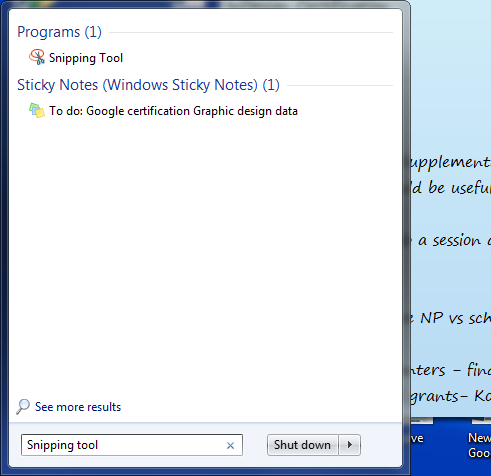Select the Programs (1) group header
The width and height of the screenshot is (491, 476).
tap(59, 32)
